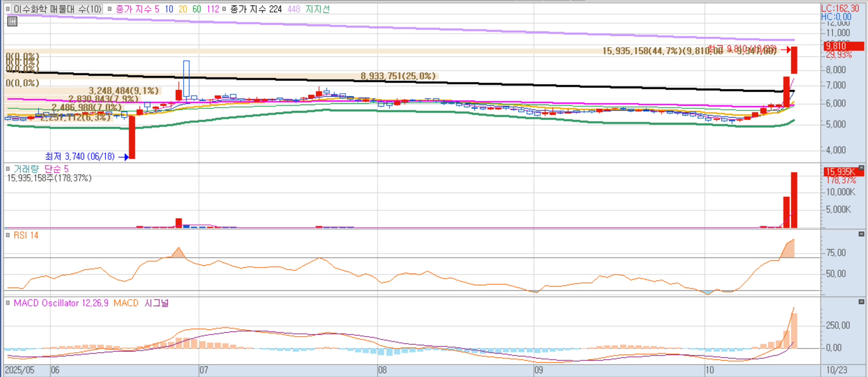
Task: Click the 178,37% label under the volume tag
Action: click(841, 180)
